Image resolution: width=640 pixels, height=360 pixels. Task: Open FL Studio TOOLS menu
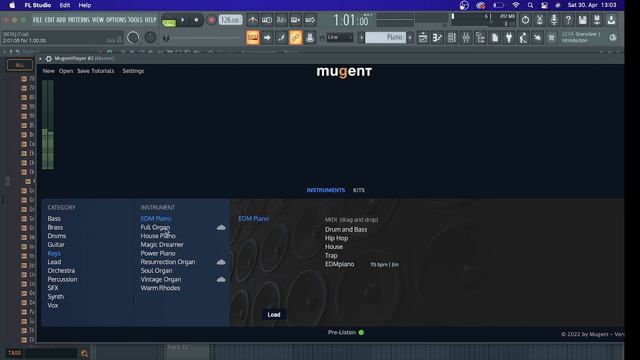tap(135, 20)
